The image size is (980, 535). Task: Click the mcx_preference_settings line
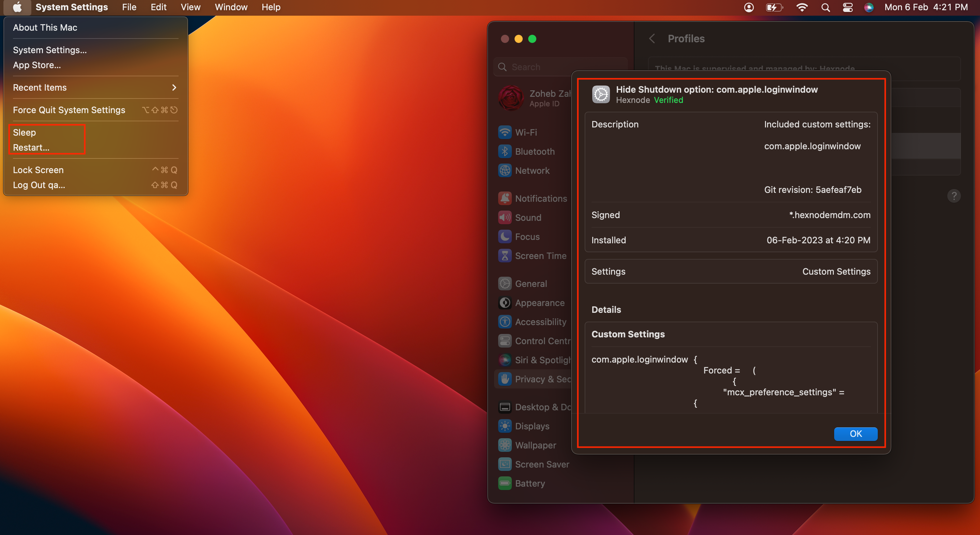click(x=783, y=392)
